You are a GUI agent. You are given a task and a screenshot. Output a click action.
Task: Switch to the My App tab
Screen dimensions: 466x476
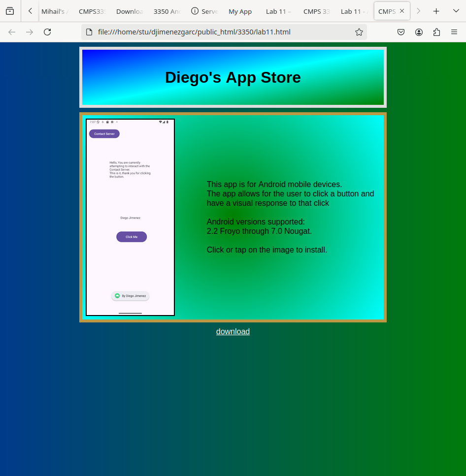click(x=240, y=11)
